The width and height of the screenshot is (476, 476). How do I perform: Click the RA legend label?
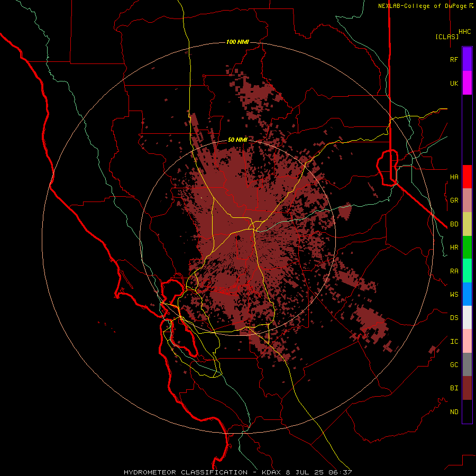[454, 271]
